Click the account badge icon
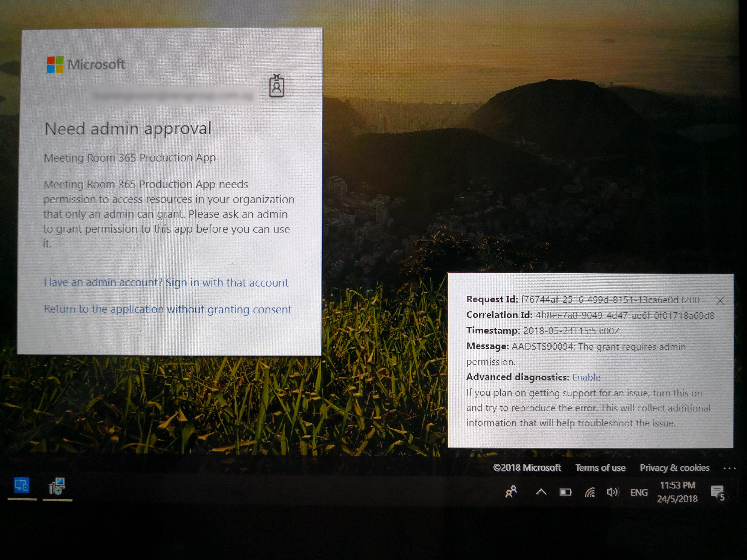 (276, 86)
